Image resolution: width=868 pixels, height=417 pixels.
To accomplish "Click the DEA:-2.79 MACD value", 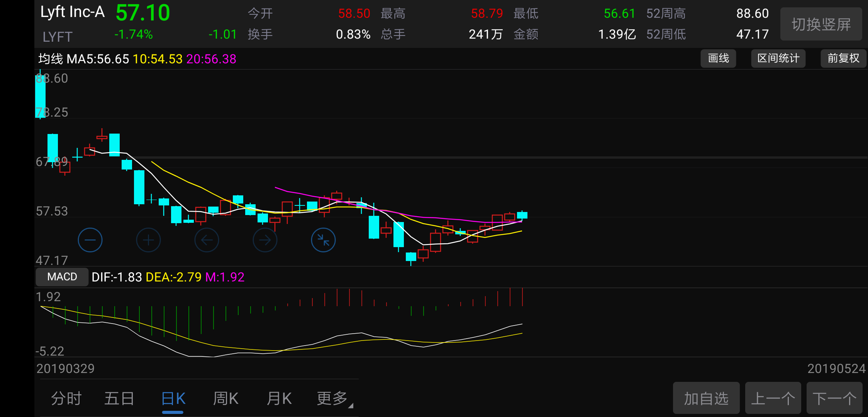I will (173, 277).
